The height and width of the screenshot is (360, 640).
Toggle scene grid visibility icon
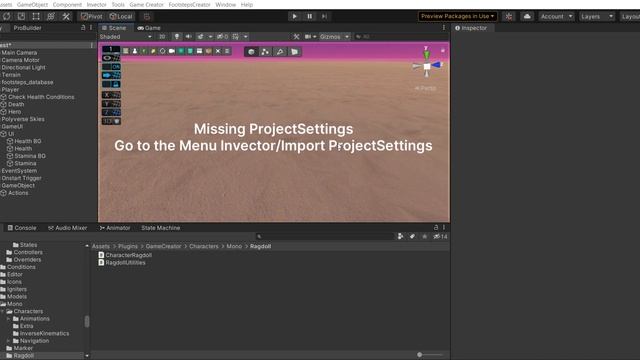[236, 37]
